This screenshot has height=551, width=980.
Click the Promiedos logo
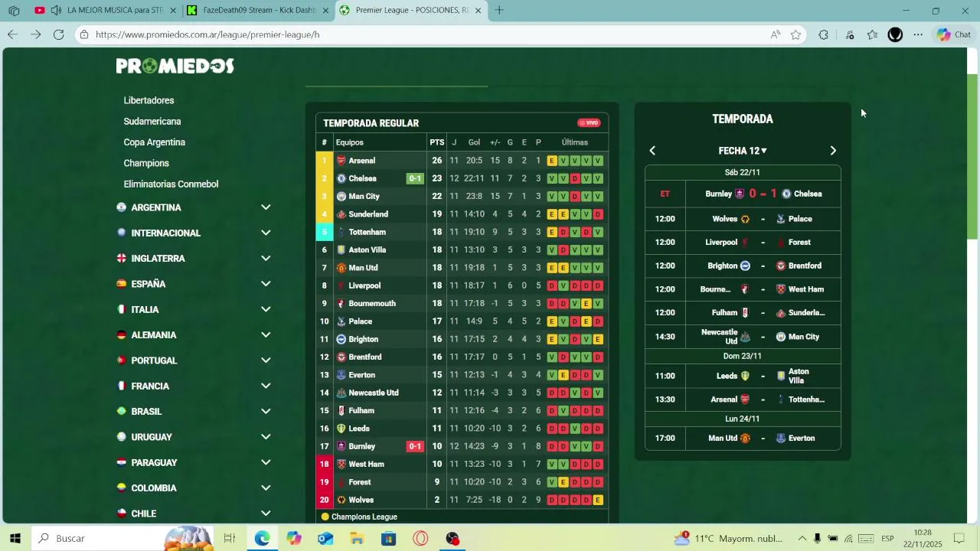pyautogui.click(x=175, y=66)
